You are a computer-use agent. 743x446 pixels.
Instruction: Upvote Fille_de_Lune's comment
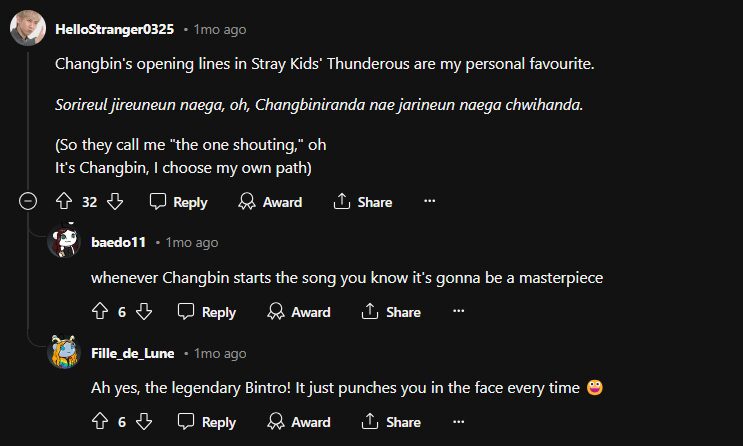(x=100, y=422)
